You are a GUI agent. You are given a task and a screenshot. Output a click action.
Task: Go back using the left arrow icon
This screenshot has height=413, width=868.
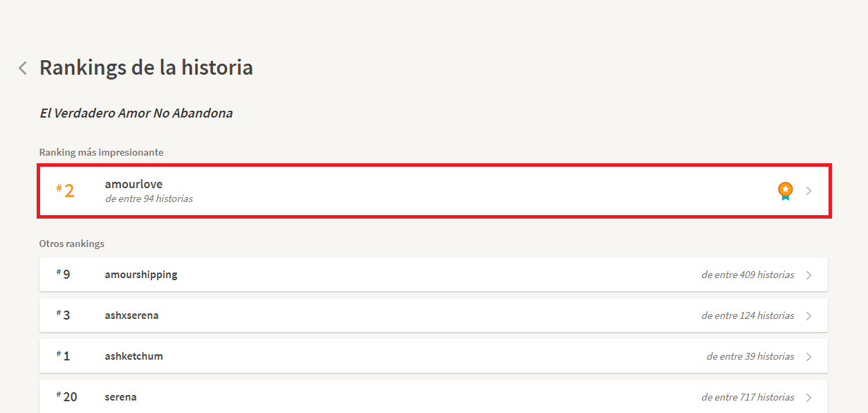tap(23, 68)
